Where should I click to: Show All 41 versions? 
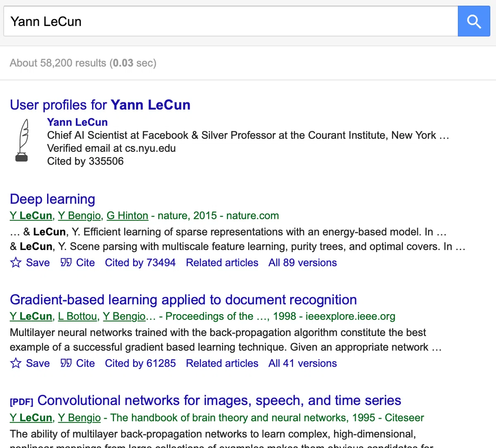pyautogui.click(x=303, y=363)
